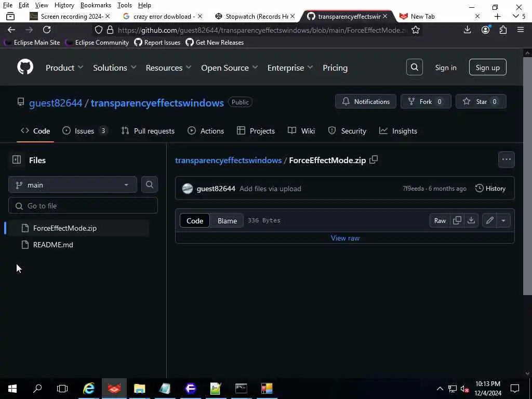Open the Projects tab

click(256, 130)
